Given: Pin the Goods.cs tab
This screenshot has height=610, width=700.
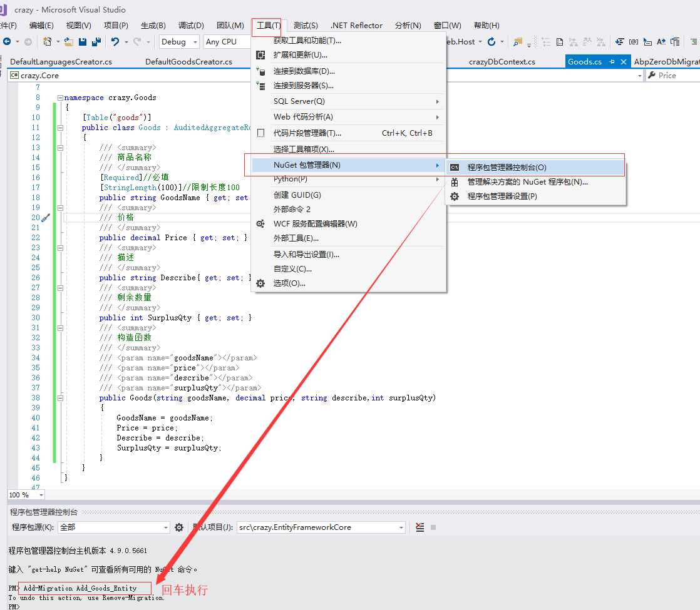Looking at the screenshot, I should coord(612,61).
